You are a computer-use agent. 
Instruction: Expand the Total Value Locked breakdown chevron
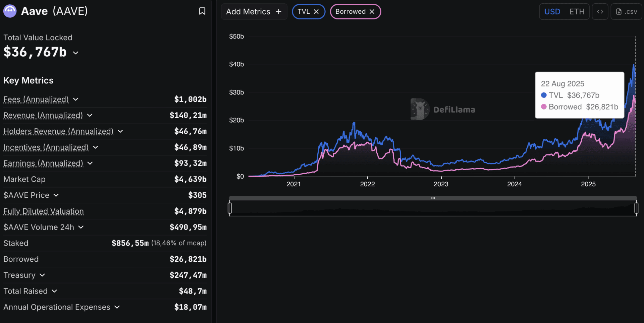pos(76,53)
